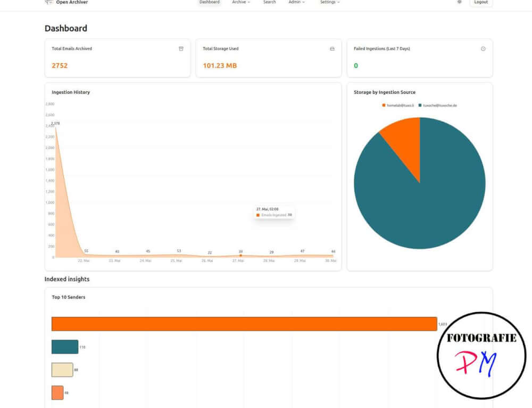This screenshot has height=408, width=532.
Task: Click archive icon on Total Emails Archived card
Action: 181,48
